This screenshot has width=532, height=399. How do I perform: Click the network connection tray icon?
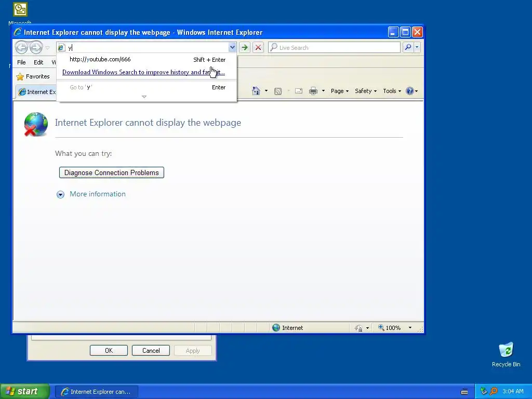484,391
